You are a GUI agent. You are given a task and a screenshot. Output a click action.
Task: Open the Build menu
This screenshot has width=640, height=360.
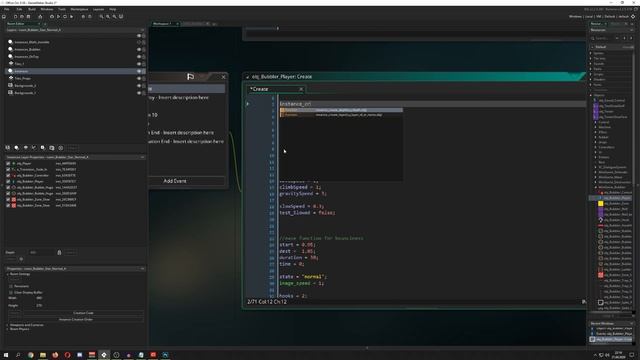(32, 9)
